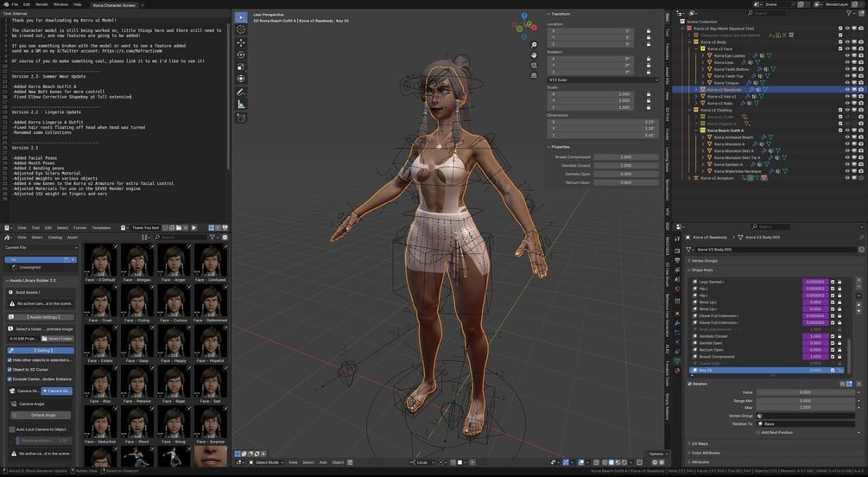The height and width of the screenshot is (477, 868).
Task: Open Templates menu in text editor
Action: click(101, 227)
